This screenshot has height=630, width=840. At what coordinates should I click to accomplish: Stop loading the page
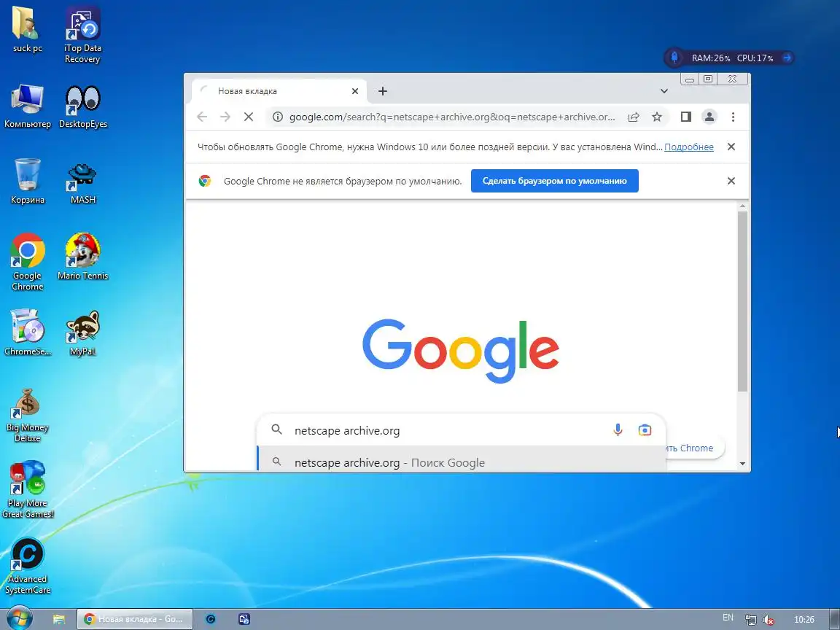point(249,117)
